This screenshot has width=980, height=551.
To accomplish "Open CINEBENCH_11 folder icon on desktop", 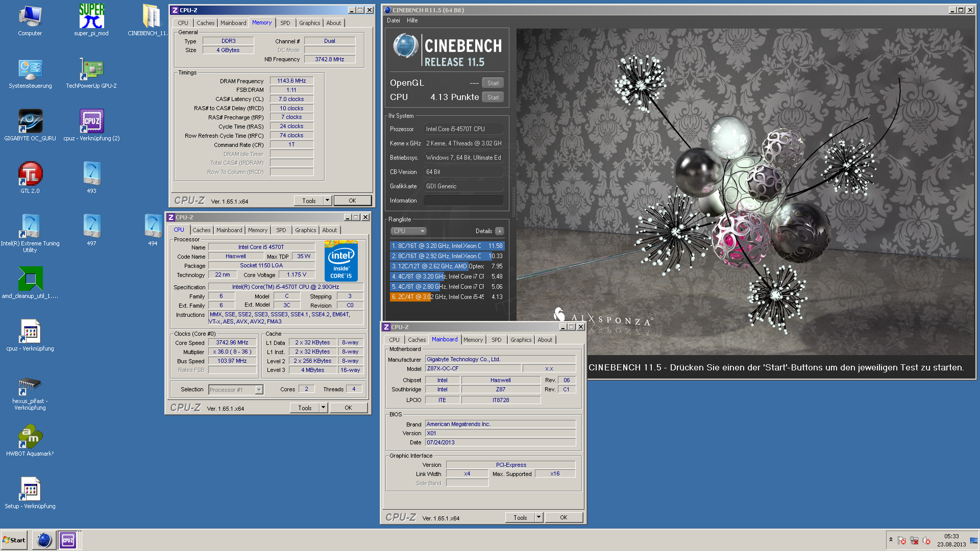I will pos(149,20).
